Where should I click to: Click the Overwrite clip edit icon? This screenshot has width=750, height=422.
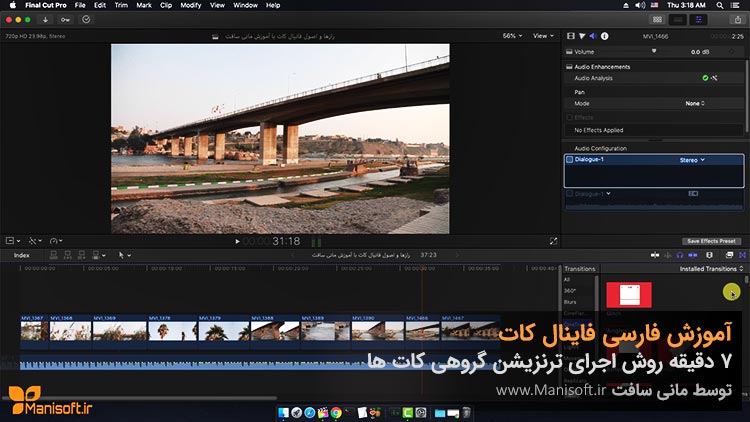96,255
